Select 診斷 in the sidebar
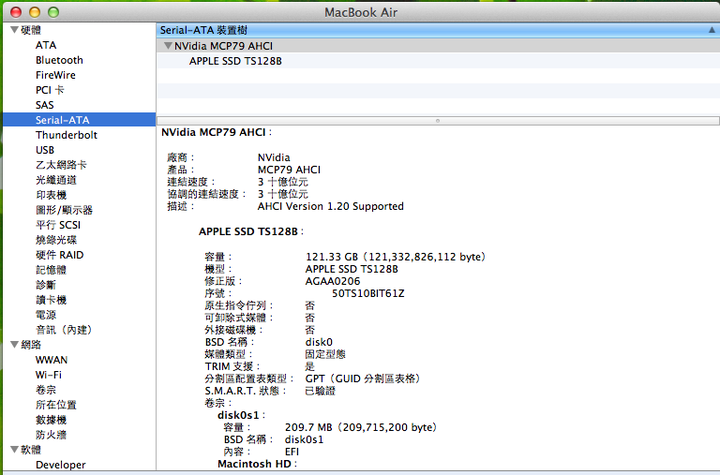This screenshot has width=720, height=475. [46, 285]
